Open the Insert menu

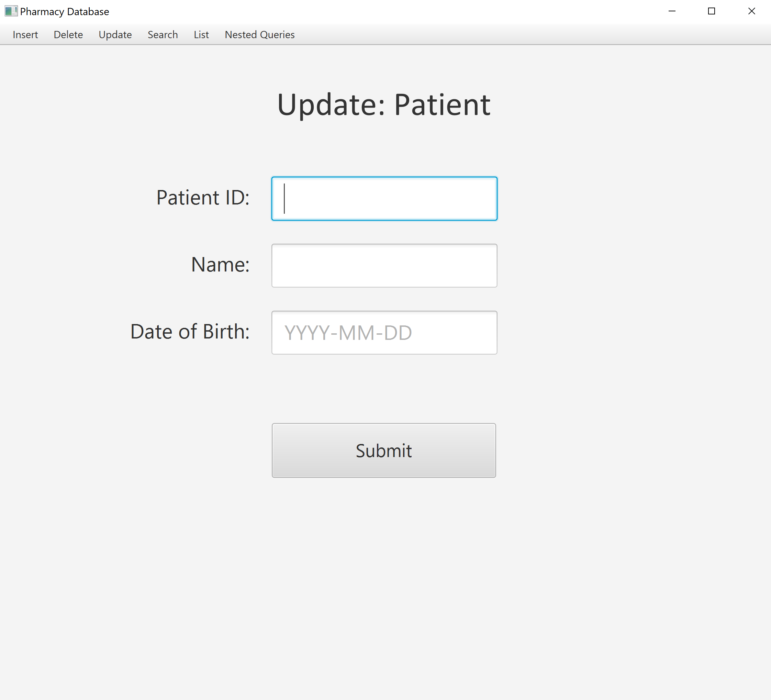(x=25, y=34)
